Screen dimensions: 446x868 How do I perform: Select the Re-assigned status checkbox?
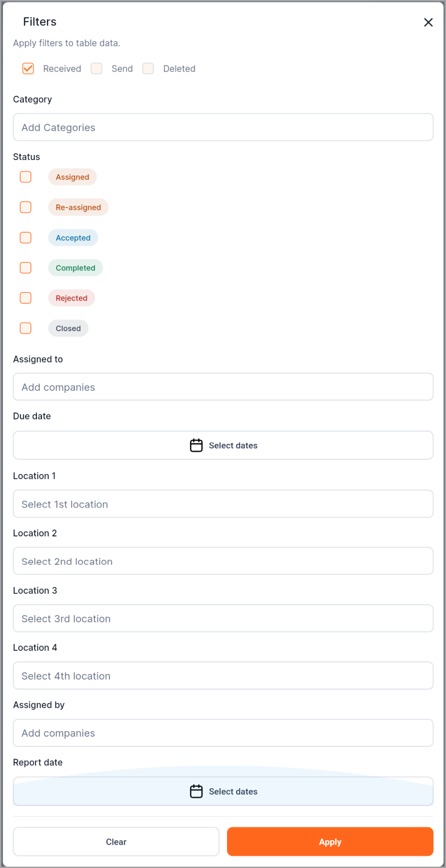pos(26,207)
